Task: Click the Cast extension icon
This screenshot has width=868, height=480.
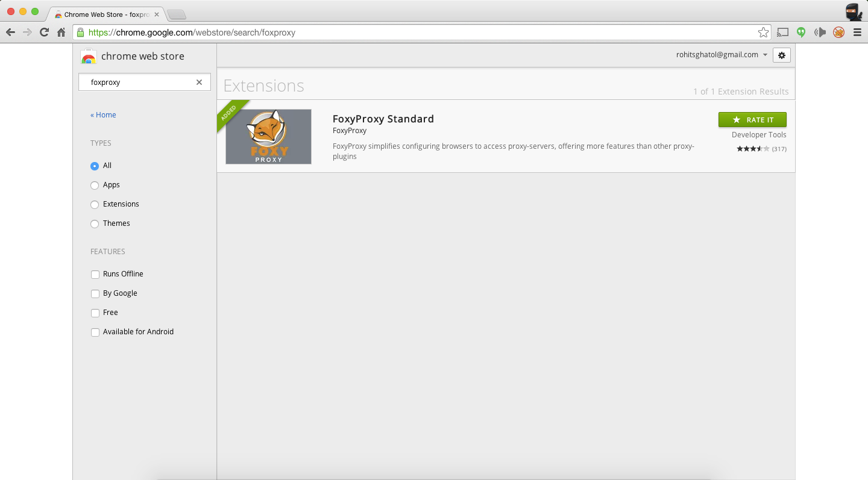Action: pos(783,33)
